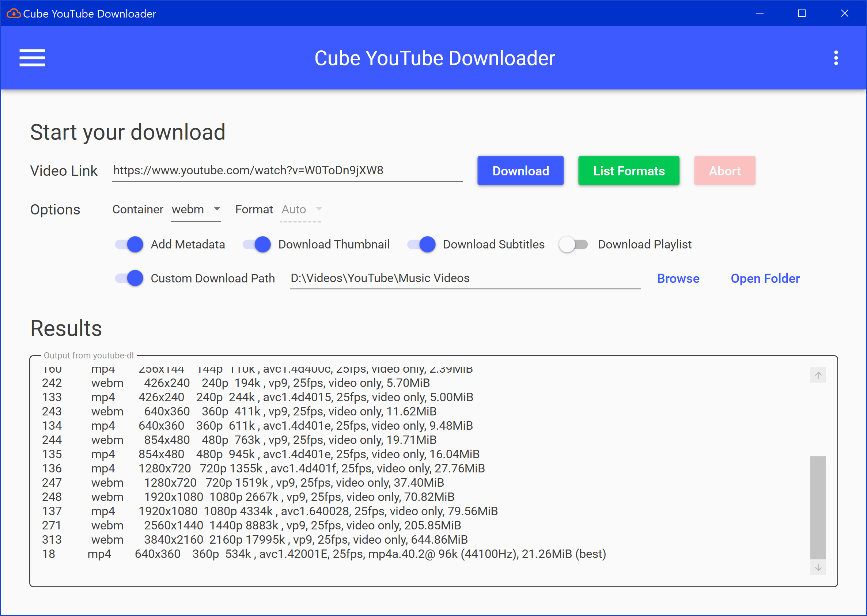The height and width of the screenshot is (616, 867).
Task: Click the green List Formats button
Action: click(628, 171)
